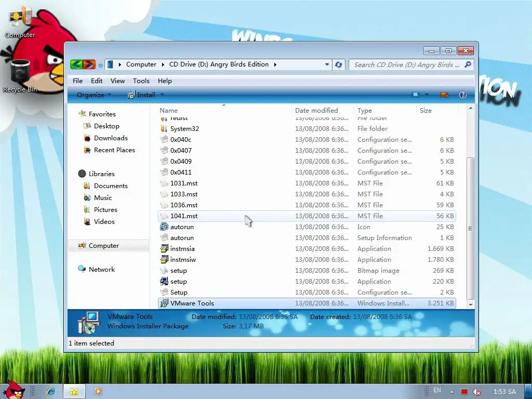Click the magnifier search icon

pyautogui.click(x=468, y=64)
